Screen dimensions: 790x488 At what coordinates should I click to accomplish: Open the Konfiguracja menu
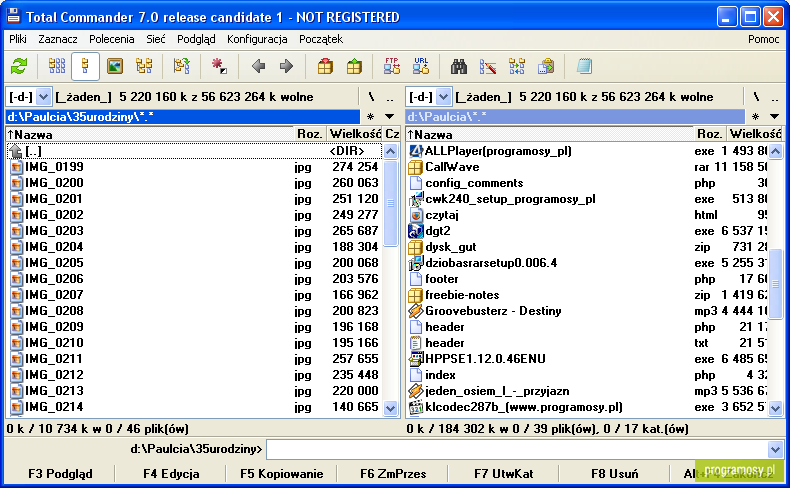pos(257,39)
